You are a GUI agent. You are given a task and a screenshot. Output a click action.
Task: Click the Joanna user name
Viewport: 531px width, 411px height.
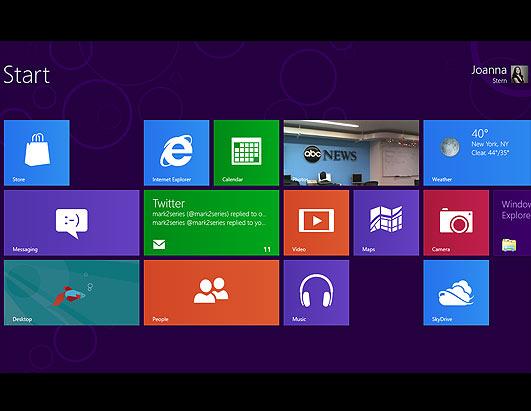pyautogui.click(x=489, y=70)
